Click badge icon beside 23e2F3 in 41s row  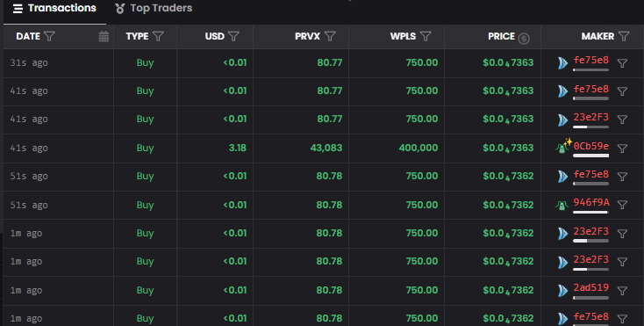click(562, 120)
